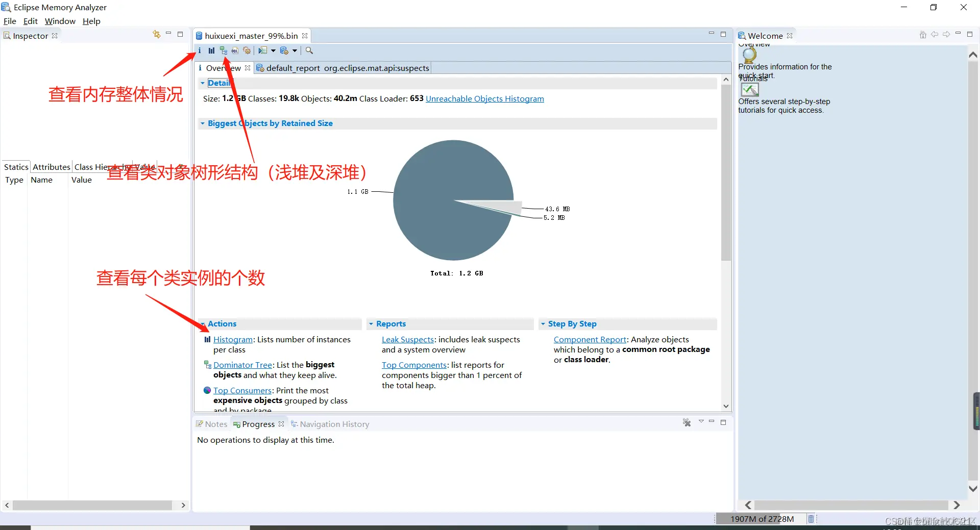Open the Leak Suspects report link
The height and width of the screenshot is (530, 980).
click(x=408, y=339)
